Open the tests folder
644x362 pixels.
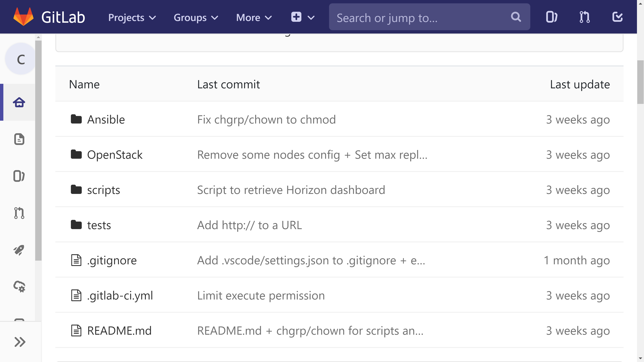[x=99, y=225]
